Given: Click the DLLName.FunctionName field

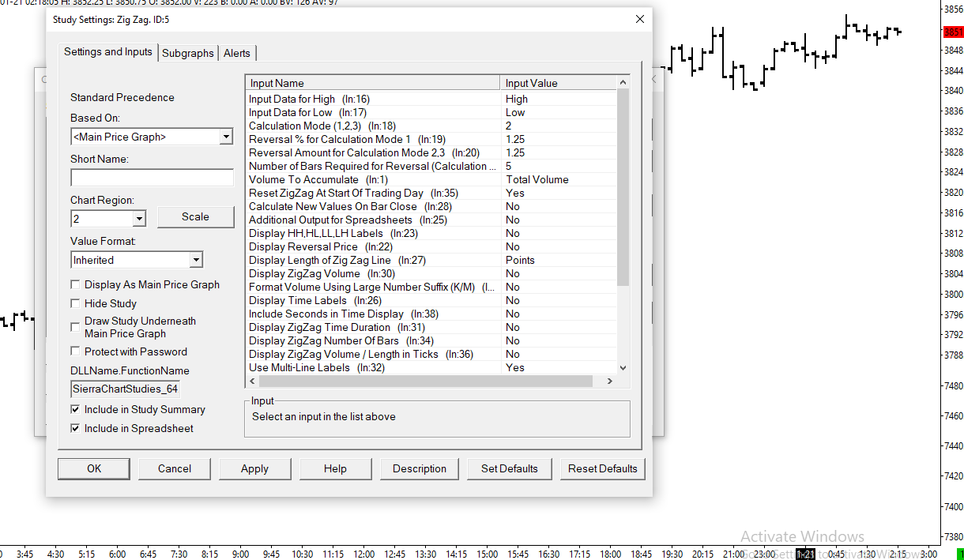Looking at the screenshot, I should click(125, 389).
